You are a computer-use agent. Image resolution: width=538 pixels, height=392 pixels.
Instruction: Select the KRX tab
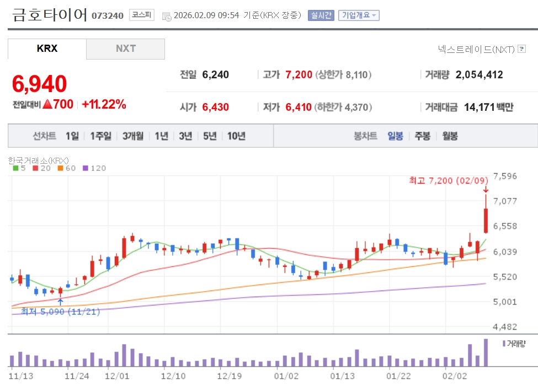pos(47,49)
